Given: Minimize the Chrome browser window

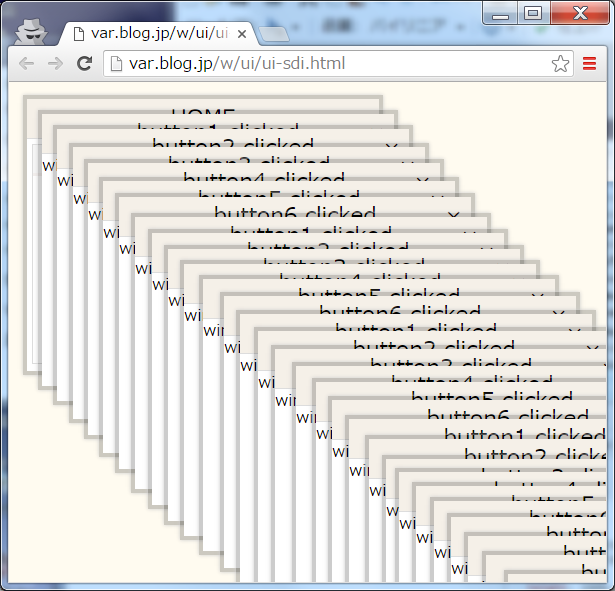Looking at the screenshot, I should pos(500,13).
